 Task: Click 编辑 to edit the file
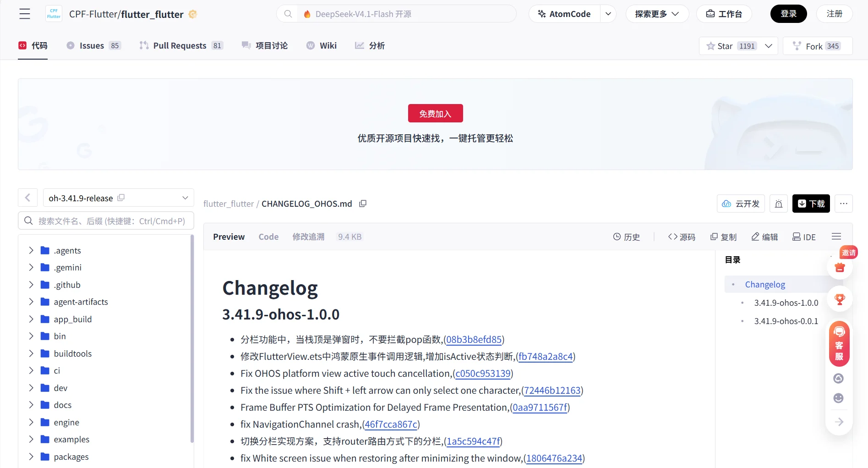pyautogui.click(x=764, y=237)
